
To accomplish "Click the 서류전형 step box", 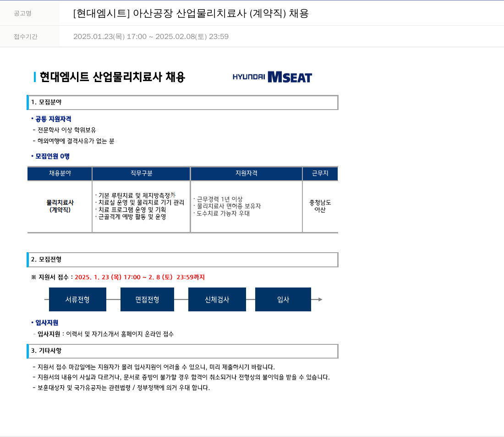I will (77, 299).
